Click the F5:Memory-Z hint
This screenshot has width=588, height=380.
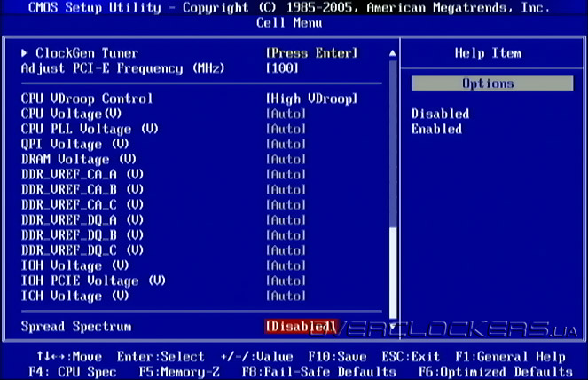click(x=179, y=372)
